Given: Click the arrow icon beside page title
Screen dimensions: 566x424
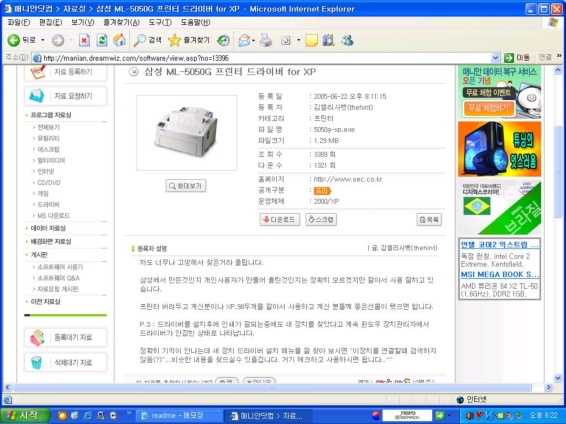Looking at the screenshot, I should [x=134, y=71].
